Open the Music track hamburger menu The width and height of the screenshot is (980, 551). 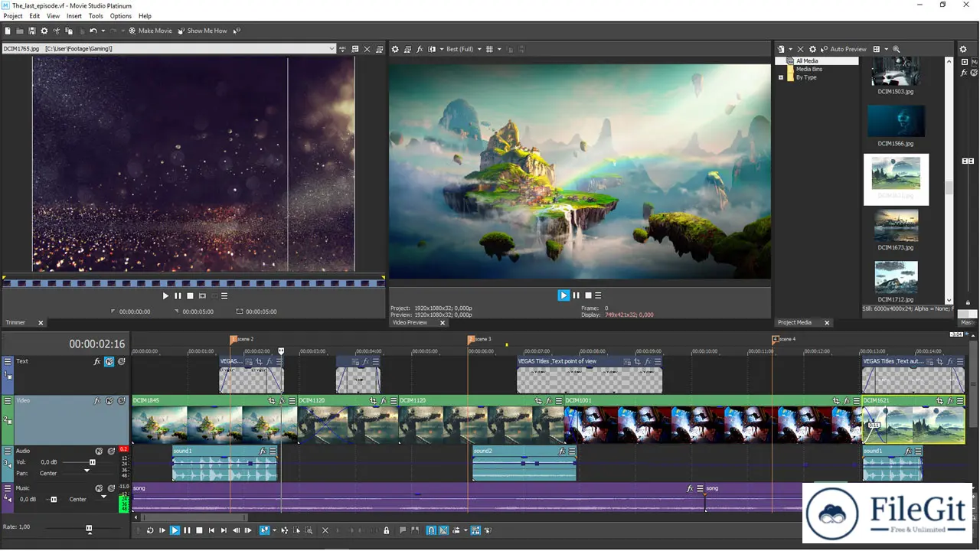click(x=8, y=488)
